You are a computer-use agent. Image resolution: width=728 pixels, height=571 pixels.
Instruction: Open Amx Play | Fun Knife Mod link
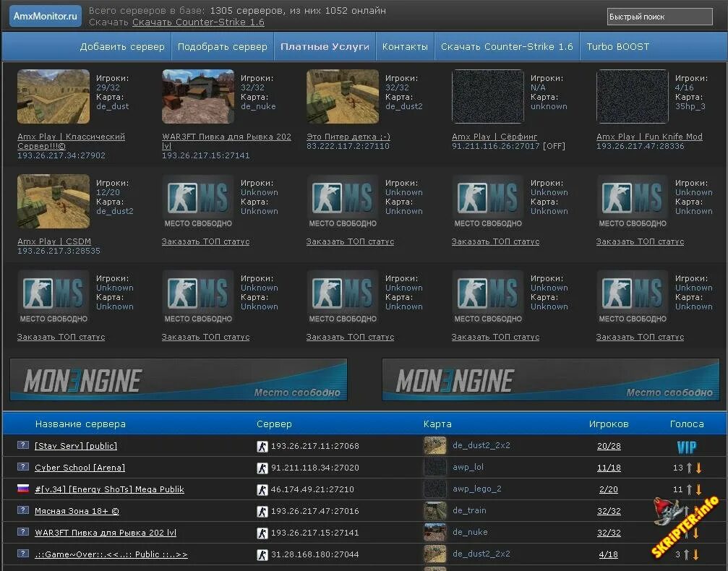pyautogui.click(x=649, y=137)
